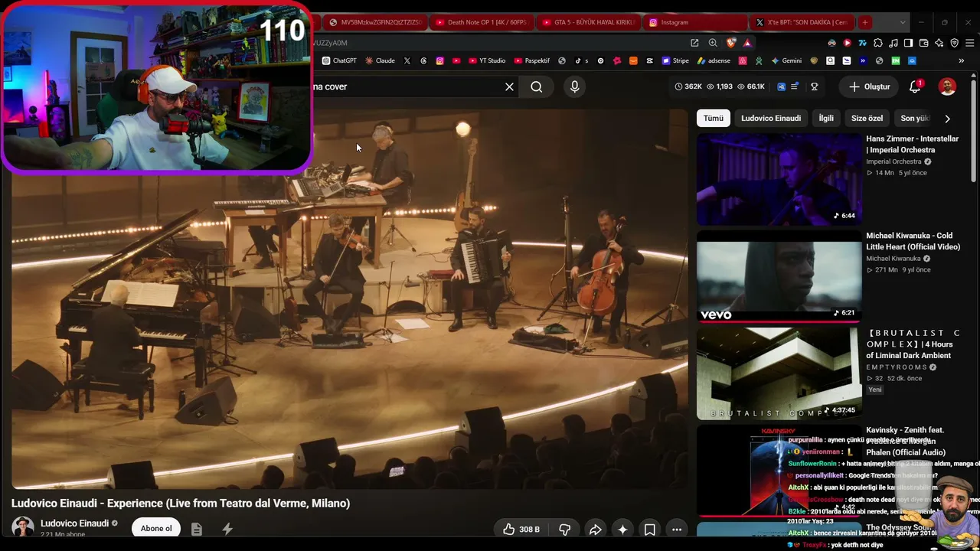Select the Ludovico Einaudi filter chip
The height and width of the screenshot is (551, 980).
pyautogui.click(x=771, y=118)
